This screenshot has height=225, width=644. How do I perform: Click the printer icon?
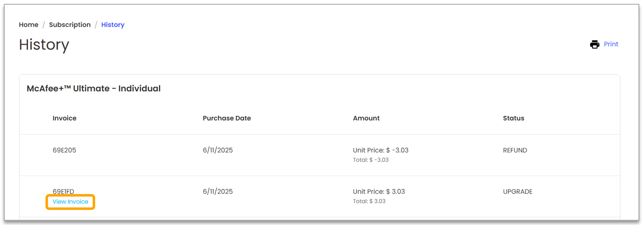point(594,44)
